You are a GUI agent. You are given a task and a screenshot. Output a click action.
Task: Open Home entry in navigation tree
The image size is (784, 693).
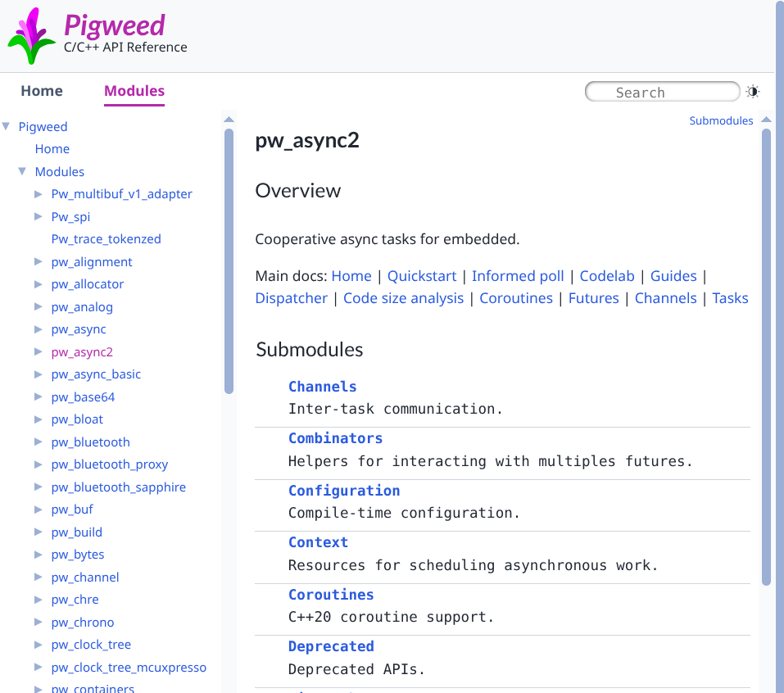click(52, 149)
